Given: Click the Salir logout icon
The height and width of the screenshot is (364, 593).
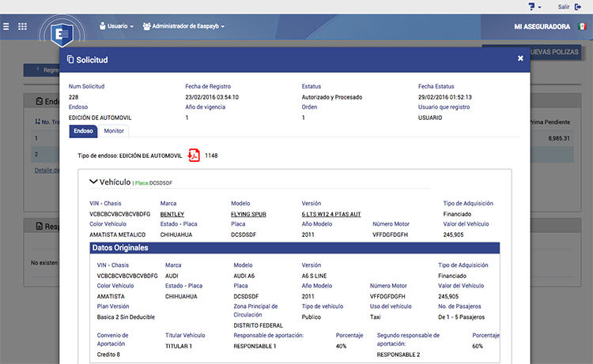Looking at the screenshot, I should (578, 7).
